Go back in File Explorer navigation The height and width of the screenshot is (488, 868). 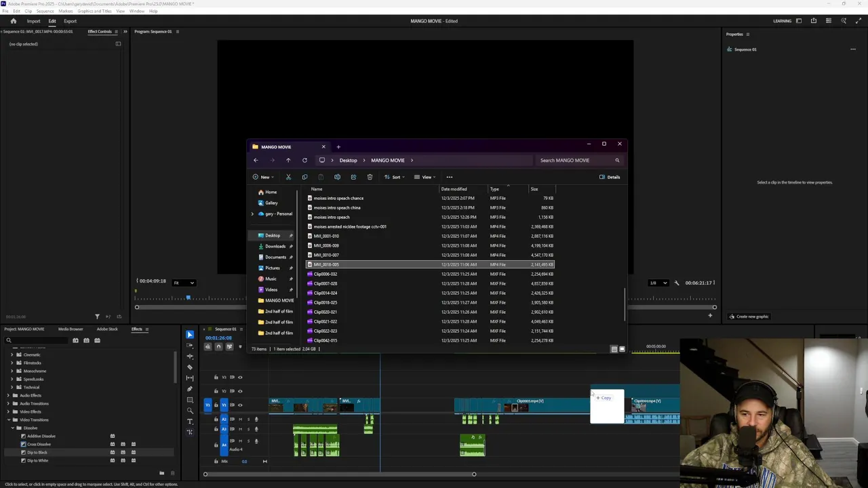tap(256, 161)
